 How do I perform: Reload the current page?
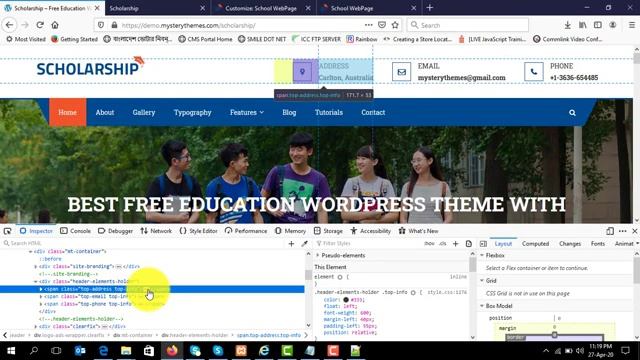pyautogui.click(x=40, y=25)
